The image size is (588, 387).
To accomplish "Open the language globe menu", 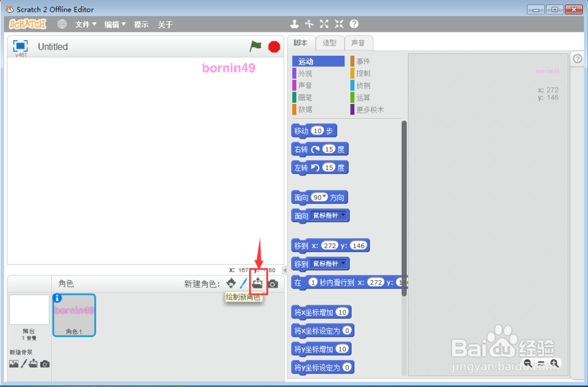I will pyautogui.click(x=62, y=24).
